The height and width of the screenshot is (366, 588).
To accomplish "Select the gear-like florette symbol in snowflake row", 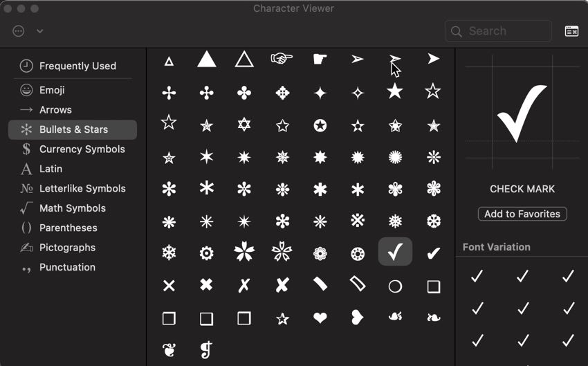I will point(207,253).
